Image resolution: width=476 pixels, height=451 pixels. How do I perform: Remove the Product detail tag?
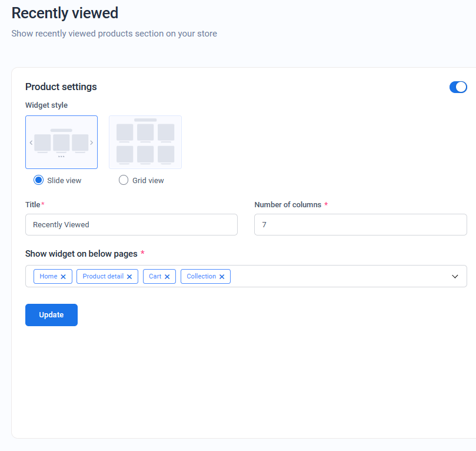(x=129, y=277)
